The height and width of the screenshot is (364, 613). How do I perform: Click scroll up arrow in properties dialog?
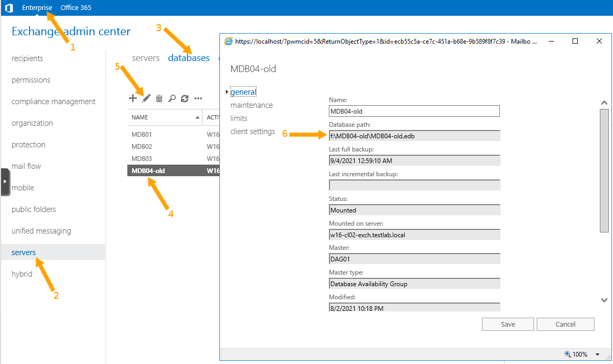pos(604,103)
